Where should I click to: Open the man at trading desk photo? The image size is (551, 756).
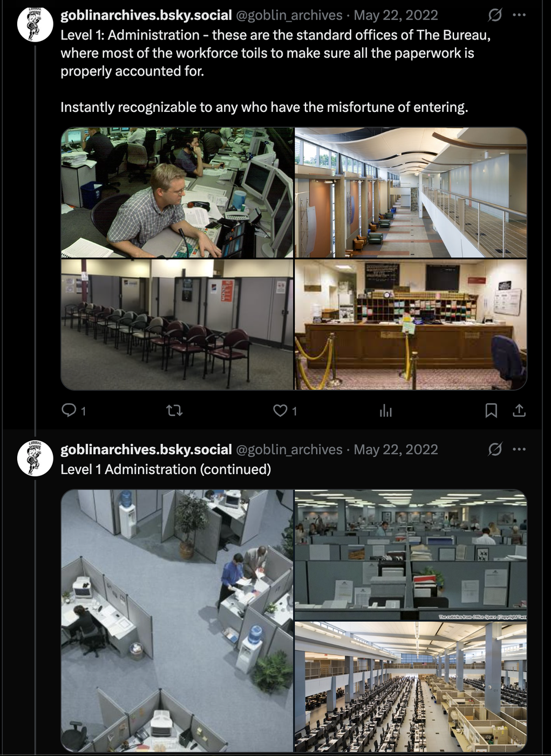tap(177, 193)
